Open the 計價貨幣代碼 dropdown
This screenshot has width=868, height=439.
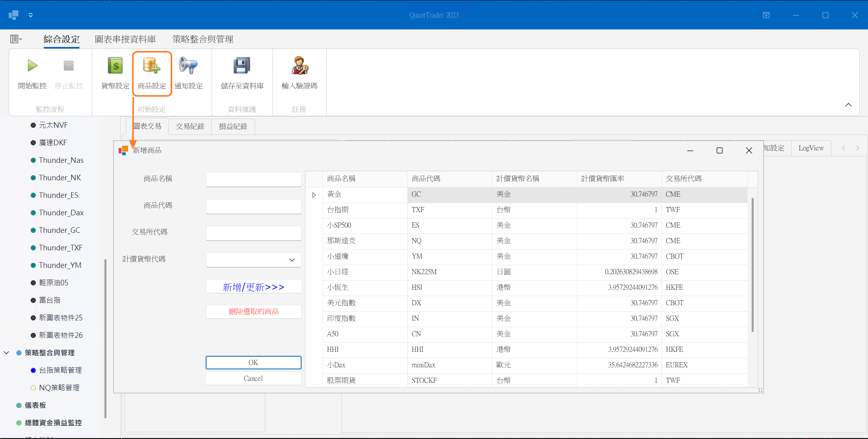292,260
